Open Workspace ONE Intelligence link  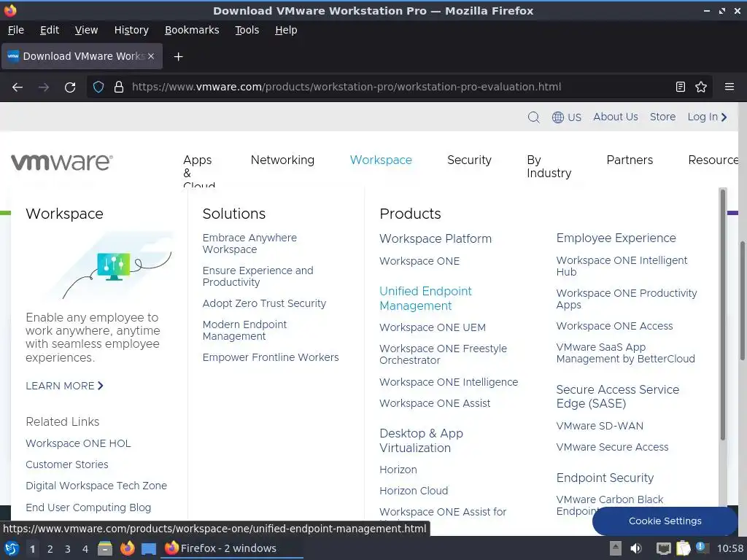(449, 382)
